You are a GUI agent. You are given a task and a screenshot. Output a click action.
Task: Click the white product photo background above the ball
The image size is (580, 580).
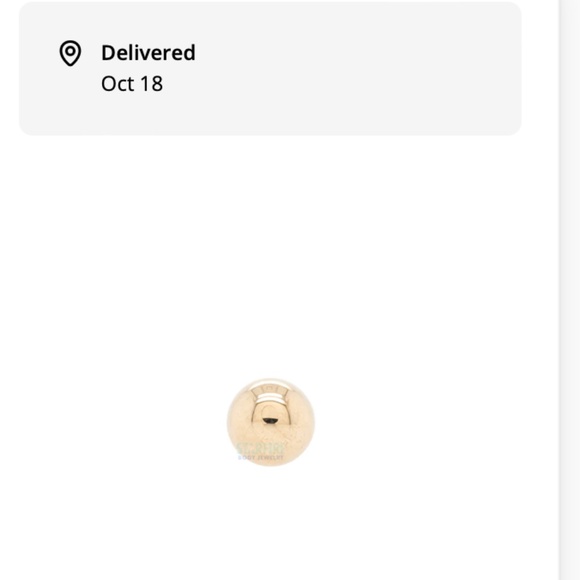270,259
